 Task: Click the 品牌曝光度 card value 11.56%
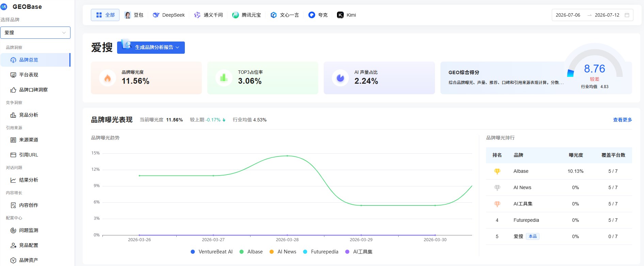135,81
